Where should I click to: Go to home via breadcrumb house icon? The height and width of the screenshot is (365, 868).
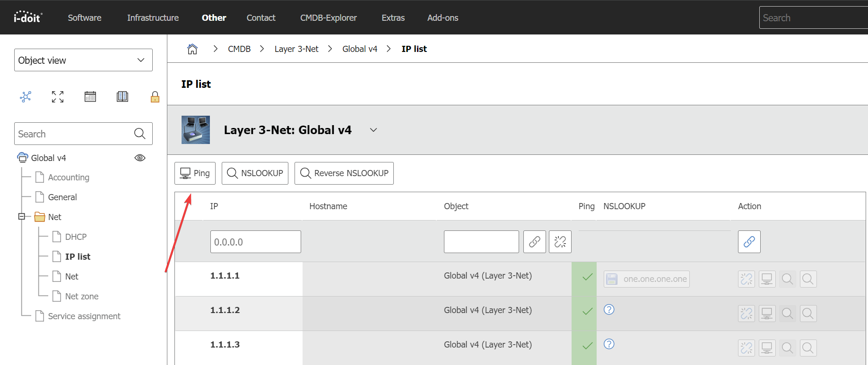pos(192,49)
